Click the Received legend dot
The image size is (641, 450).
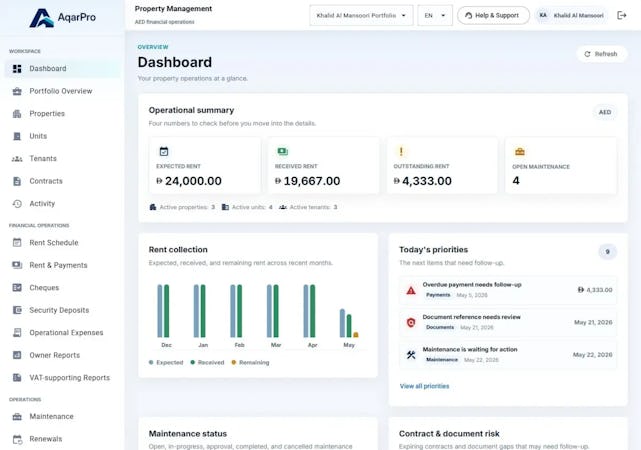click(193, 363)
